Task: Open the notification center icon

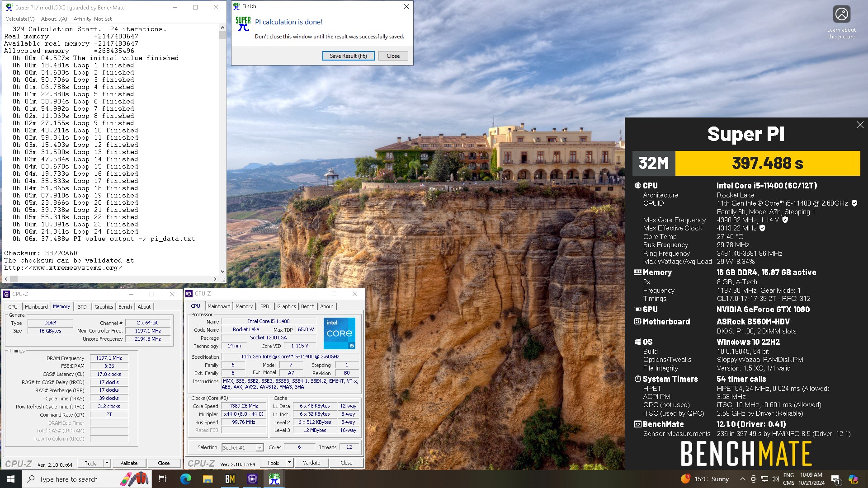Action: pos(835,479)
